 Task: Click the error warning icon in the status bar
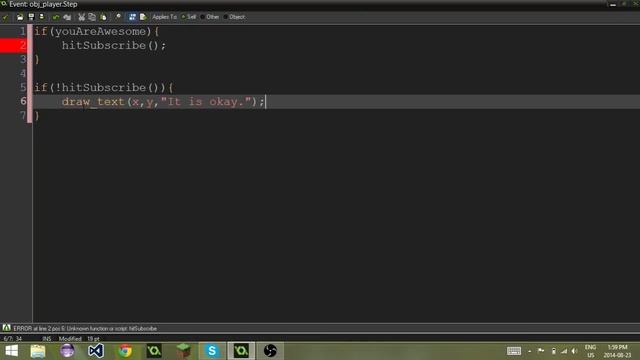pos(6,328)
